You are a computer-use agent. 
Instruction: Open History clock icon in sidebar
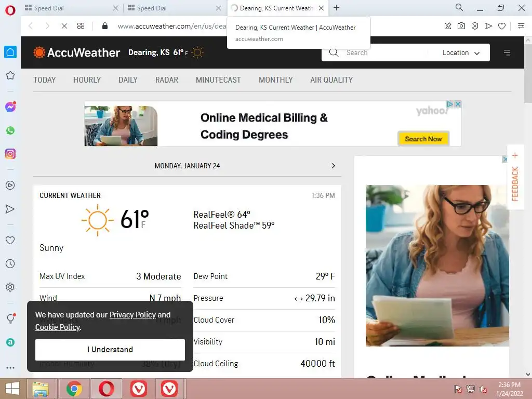(10, 263)
